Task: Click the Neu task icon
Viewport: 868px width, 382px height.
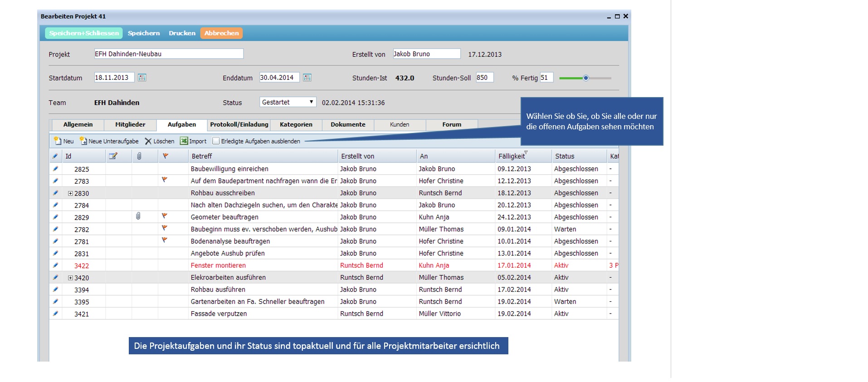Action: pos(57,141)
